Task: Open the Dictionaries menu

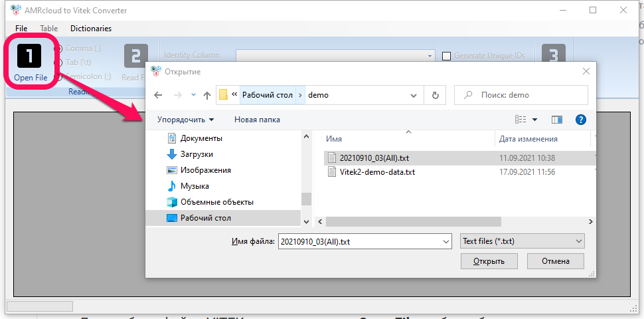Action: pos(91,29)
